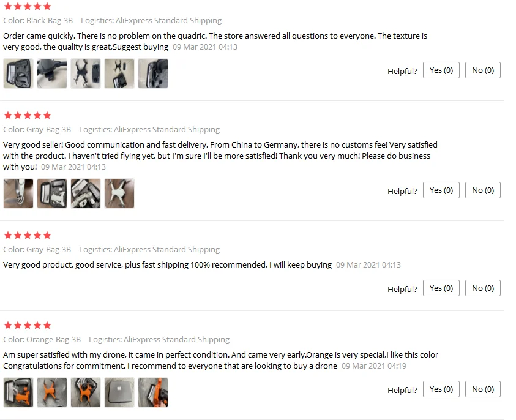Open second photo in Black-Bag-3B review
516x420 pixels.
[52, 73]
